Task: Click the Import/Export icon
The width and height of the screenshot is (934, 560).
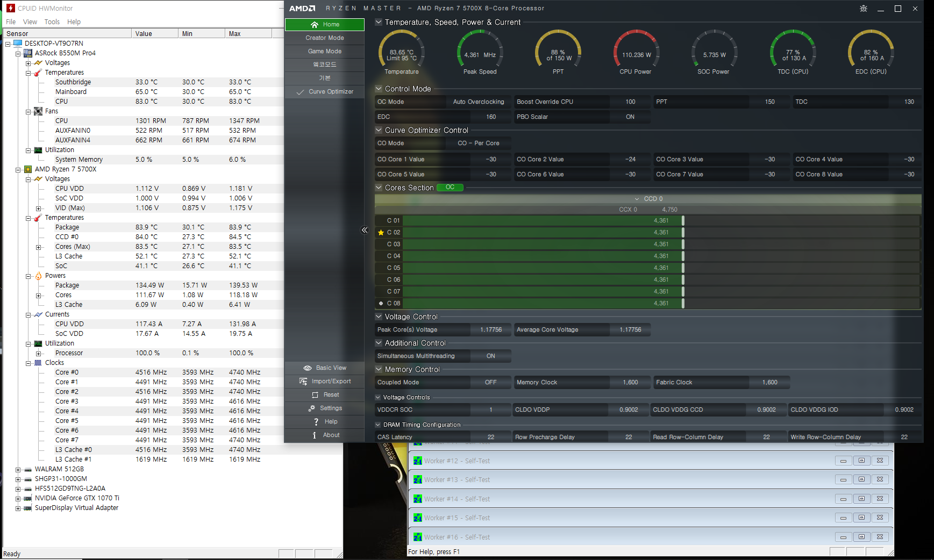Action: click(303, 382)
